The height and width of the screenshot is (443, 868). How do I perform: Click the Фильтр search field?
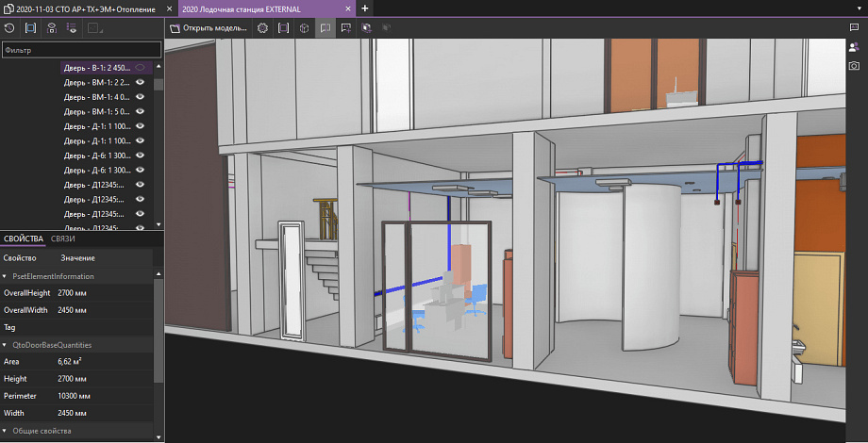[x=80, y=49]
